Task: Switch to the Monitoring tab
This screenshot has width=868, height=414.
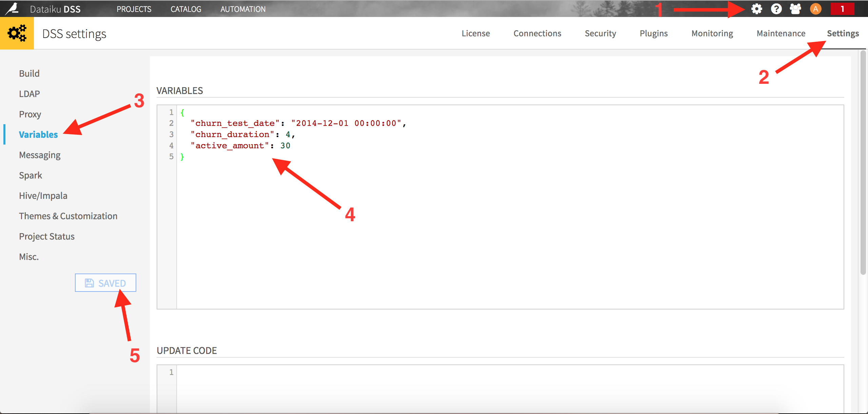Action: (x=712, y=33)
